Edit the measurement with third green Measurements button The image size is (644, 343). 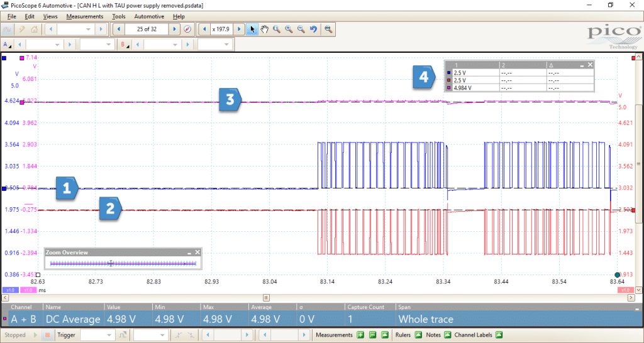pos(385,335)
